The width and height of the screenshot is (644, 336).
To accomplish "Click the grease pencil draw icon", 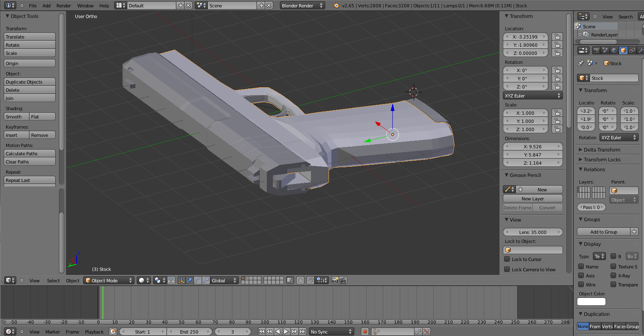I will pos(509,189).
